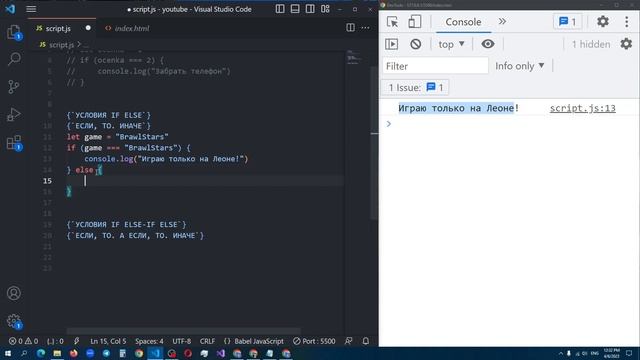The height and width of the screenshot is (360, 640).
Task: Open Source Control view in activity bar
Action: point(14,87)
